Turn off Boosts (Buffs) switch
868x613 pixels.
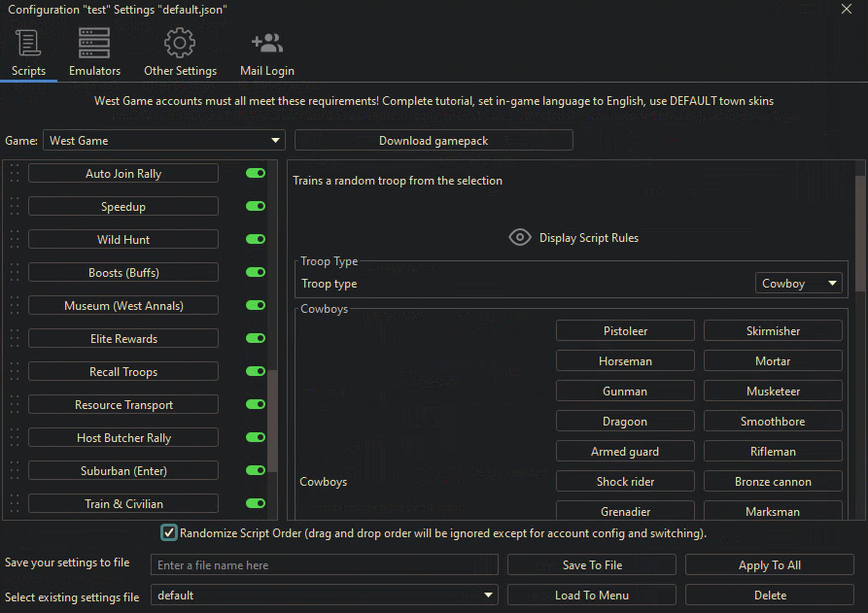[x=256, y=272]
